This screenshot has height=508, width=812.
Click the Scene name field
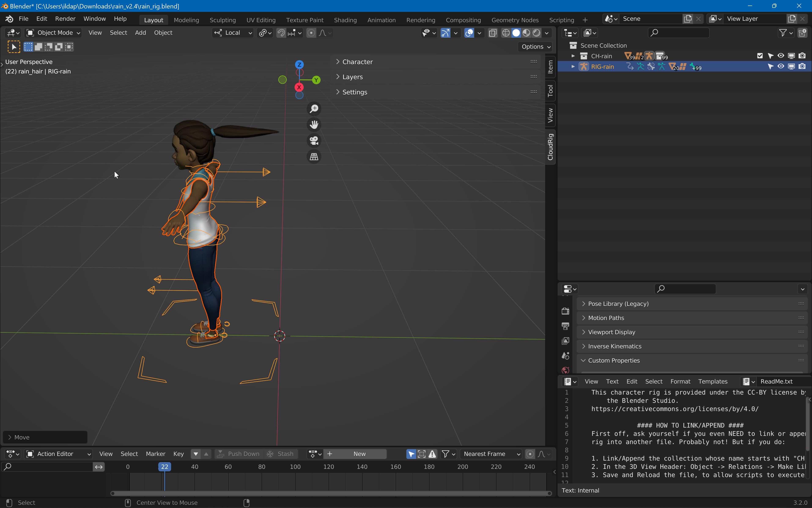tap(651, 19)
